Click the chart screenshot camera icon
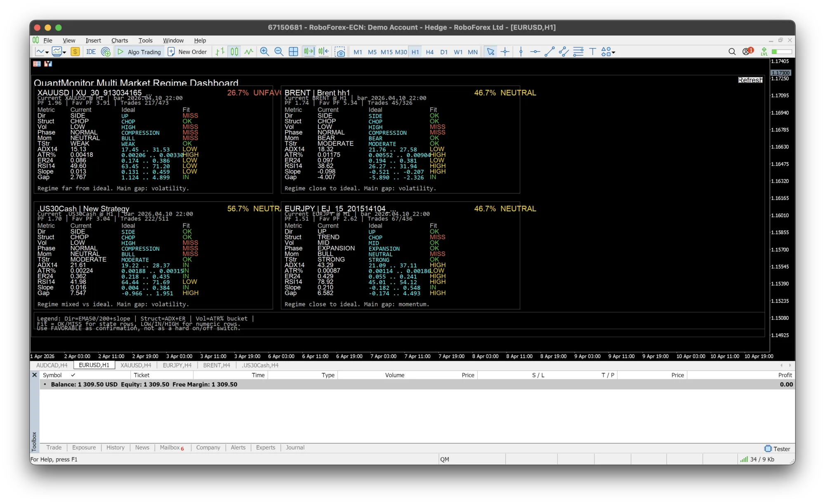 pos(339,52)
